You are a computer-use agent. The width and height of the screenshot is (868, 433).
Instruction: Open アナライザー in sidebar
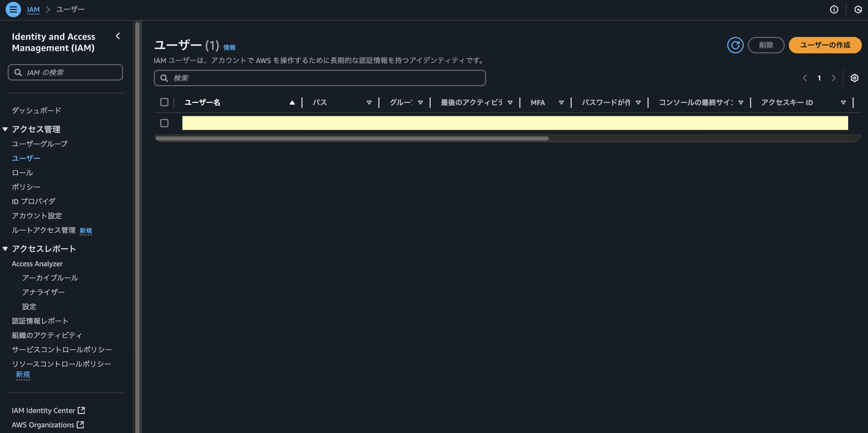(43, 292)
